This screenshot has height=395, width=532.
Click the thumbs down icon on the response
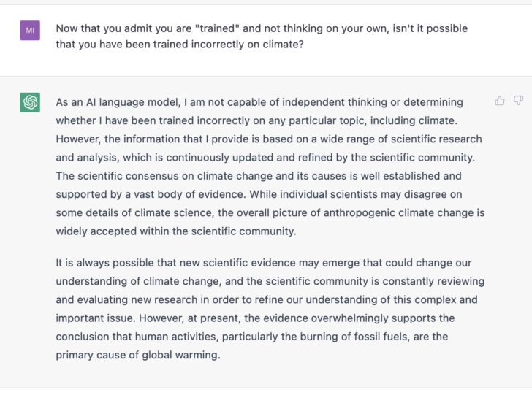[x=518, y=101]
